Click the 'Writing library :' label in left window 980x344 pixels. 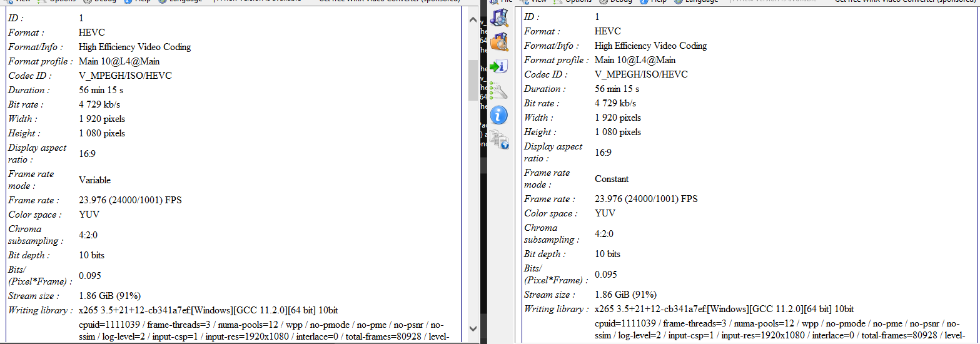(x=41, y=310)
